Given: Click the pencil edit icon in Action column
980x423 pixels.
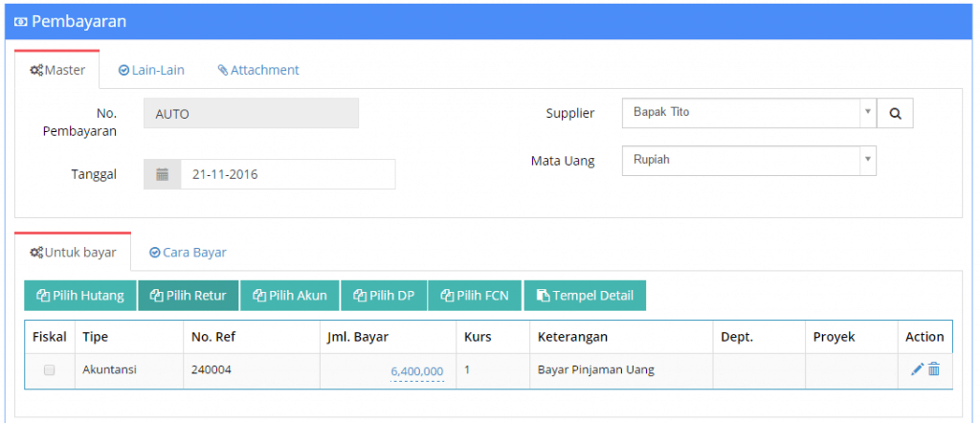Looking at the screenshot, I should tap(917, 369).
